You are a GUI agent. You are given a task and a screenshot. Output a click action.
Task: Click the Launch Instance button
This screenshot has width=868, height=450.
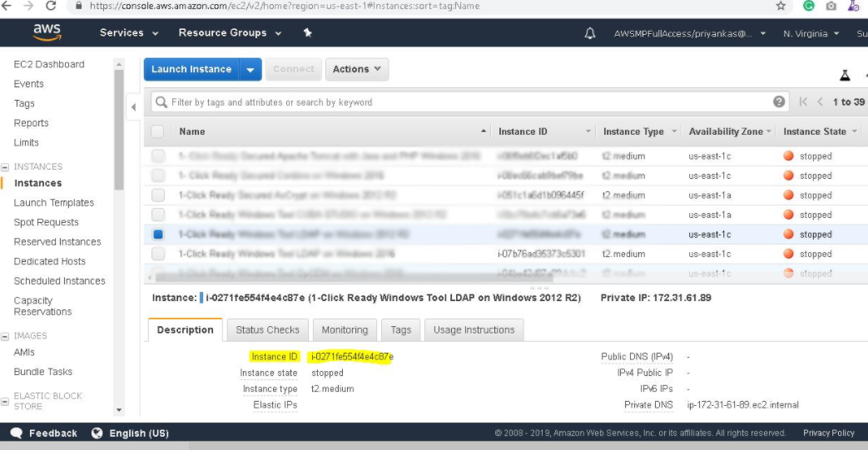click(191, 70)
